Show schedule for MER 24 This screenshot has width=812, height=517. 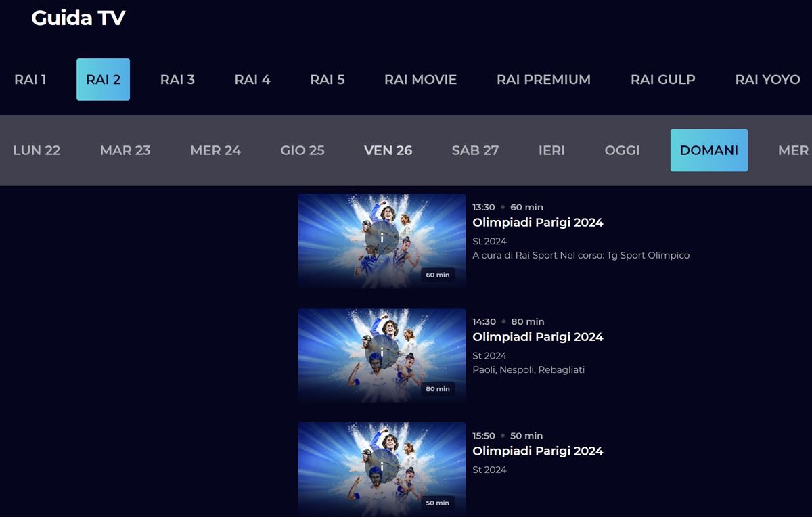click(215, 150)
